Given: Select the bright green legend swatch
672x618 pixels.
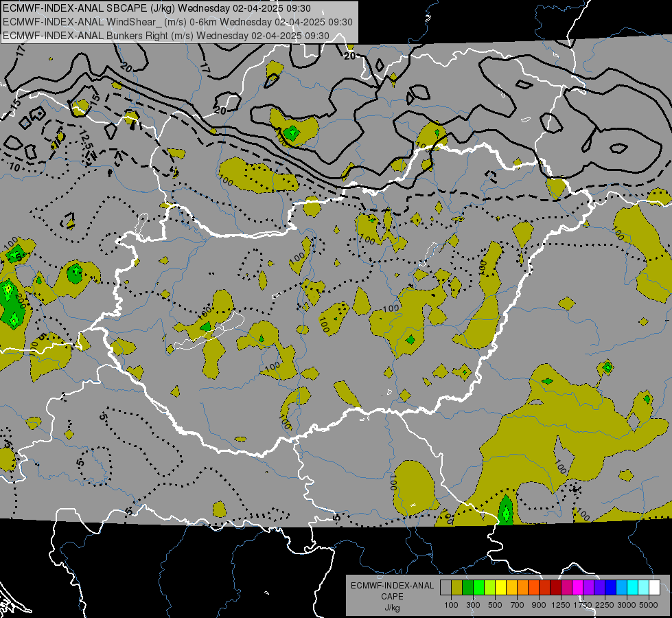Looking at the screenshot, I should pos(478,587).
